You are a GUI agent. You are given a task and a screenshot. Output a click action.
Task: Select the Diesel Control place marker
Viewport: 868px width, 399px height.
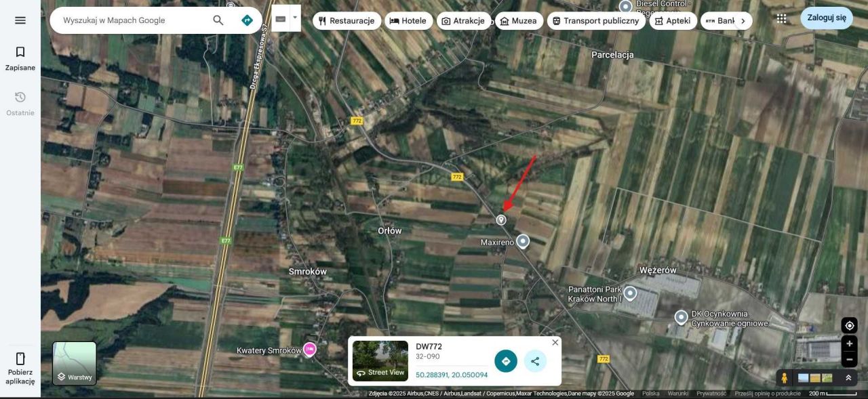(x=626, y=5)
